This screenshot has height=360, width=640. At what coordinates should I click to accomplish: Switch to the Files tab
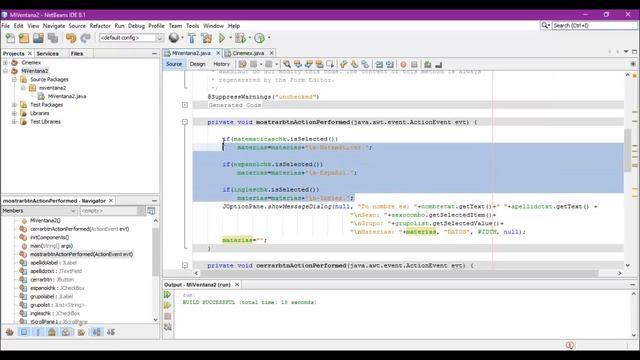point(77,53)
